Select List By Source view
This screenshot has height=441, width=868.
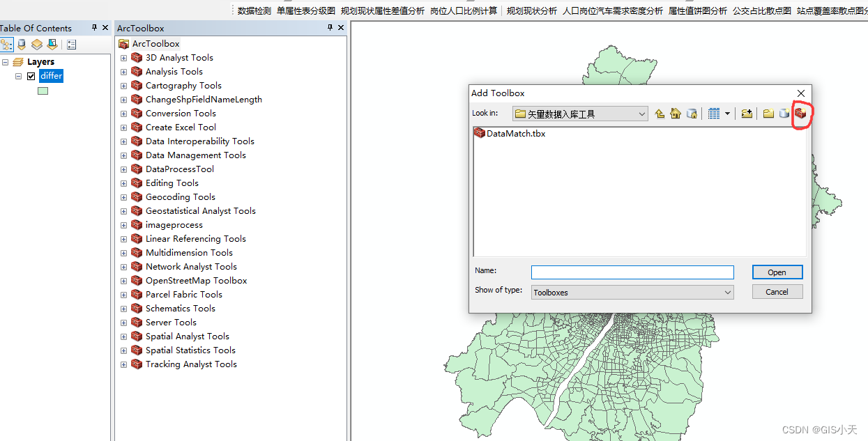tap(21, 44)
